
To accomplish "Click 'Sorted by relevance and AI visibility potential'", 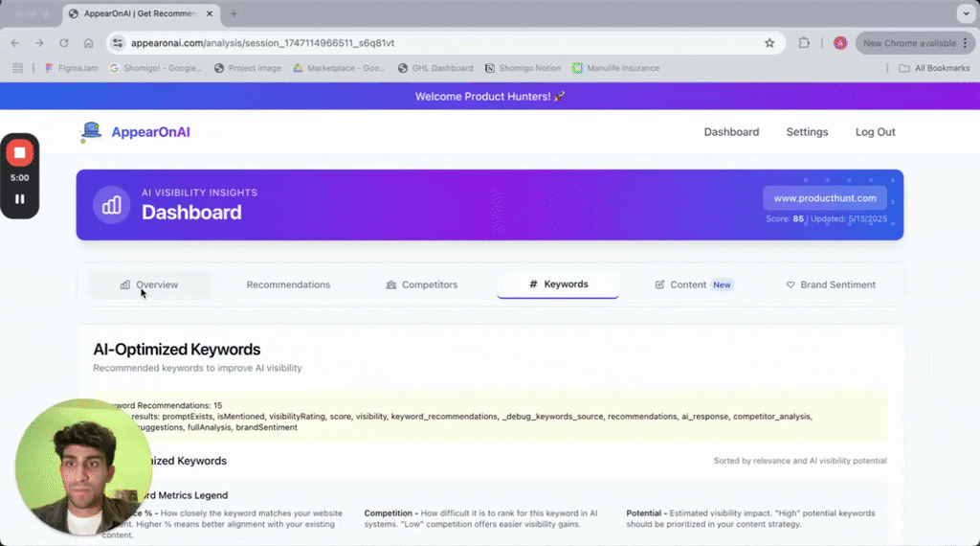I will (800, 461).
